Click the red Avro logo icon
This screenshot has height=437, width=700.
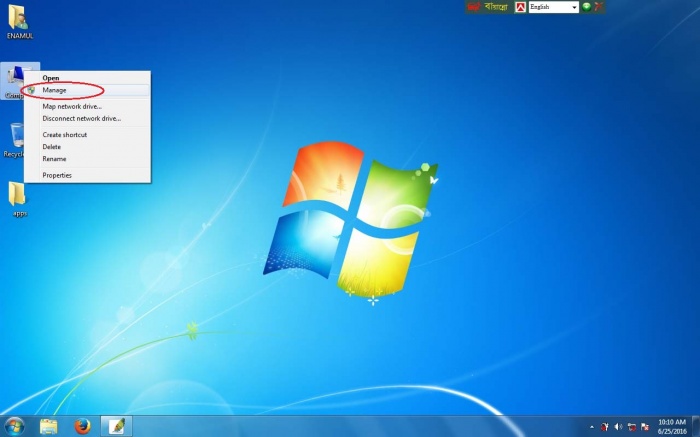[x=520, y=7]
